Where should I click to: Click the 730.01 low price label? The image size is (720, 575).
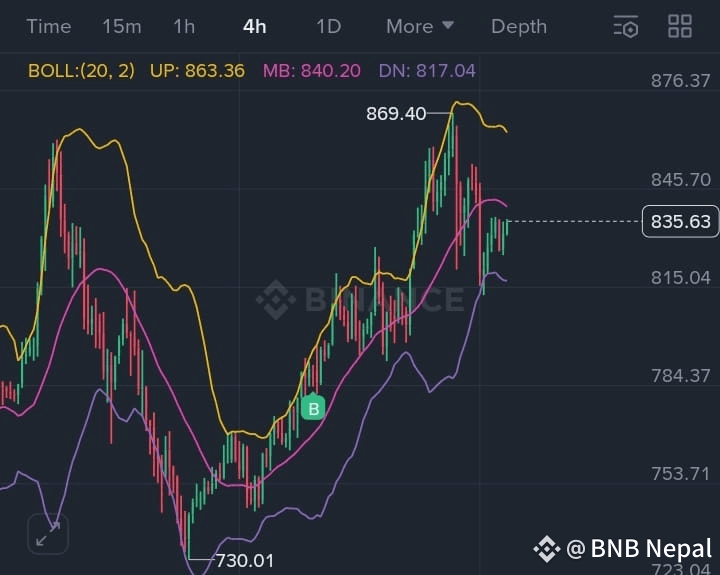245,560
